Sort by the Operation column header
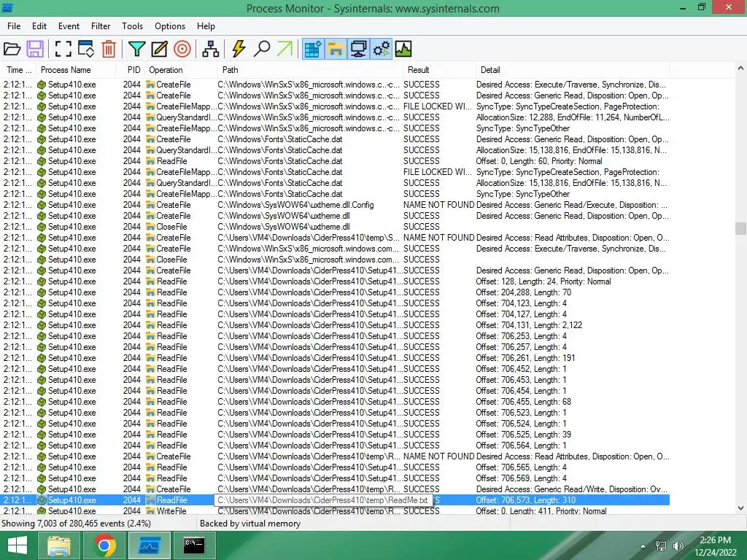 [181, 70]
